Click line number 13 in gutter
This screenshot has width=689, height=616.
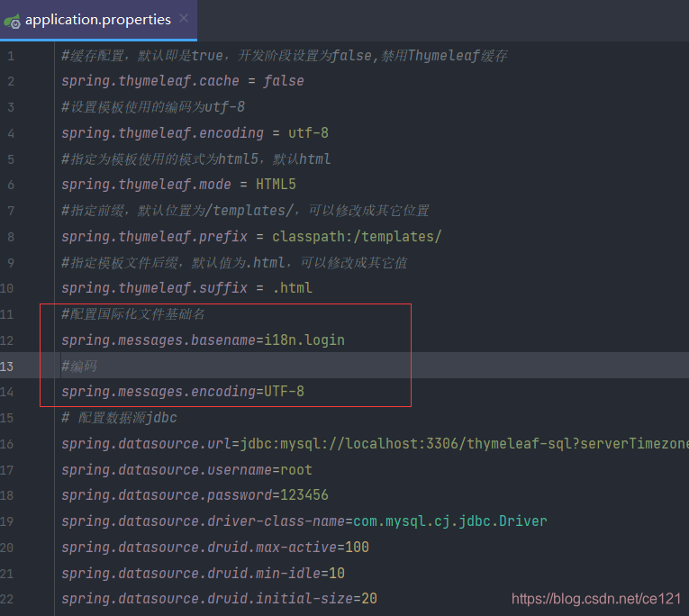click(7, 367)
